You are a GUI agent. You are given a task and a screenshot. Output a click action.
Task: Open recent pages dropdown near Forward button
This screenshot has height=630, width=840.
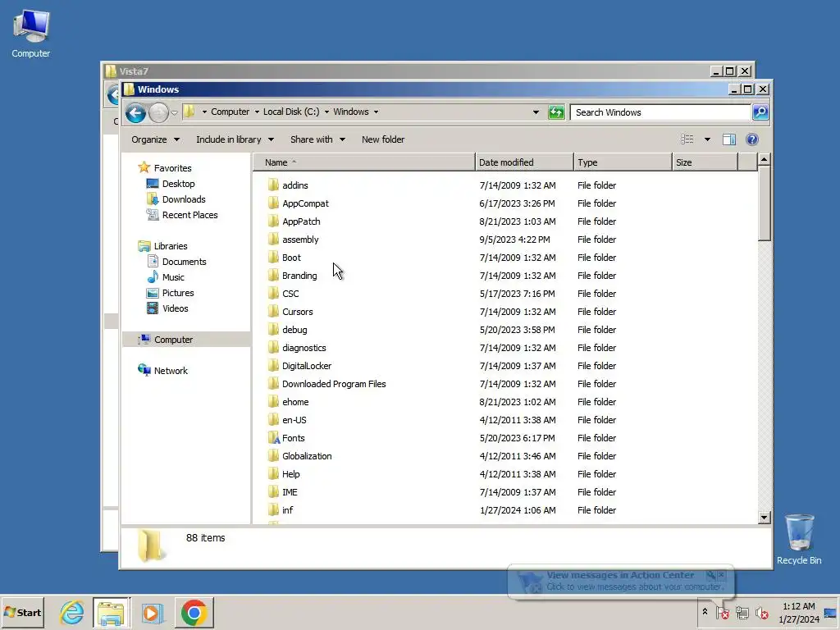tap(174, 112)
